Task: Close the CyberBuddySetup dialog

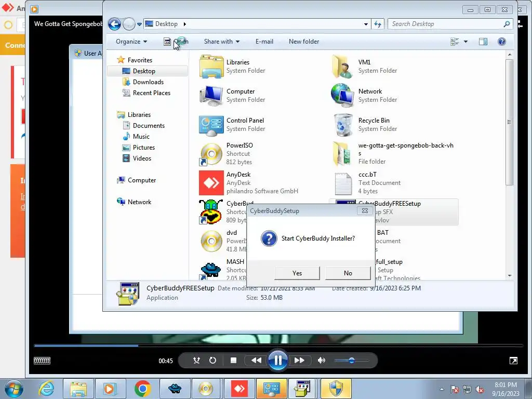Action: pyautogui.click(x=365, y=211)
